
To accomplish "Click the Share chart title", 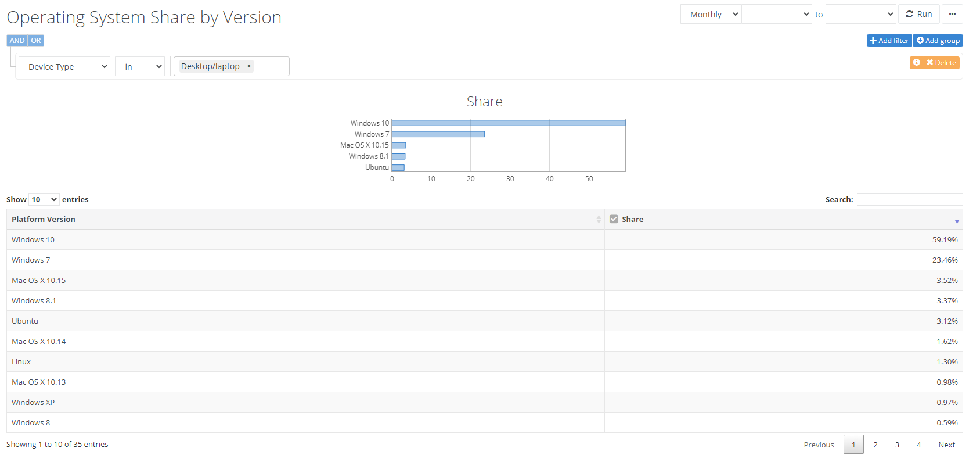I will tap(485, 102).
